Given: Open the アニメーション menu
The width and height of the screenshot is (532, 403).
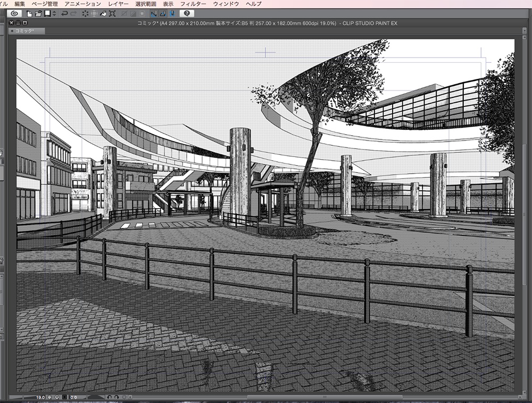Looking at the screenshot, I should tap(83, 4).
